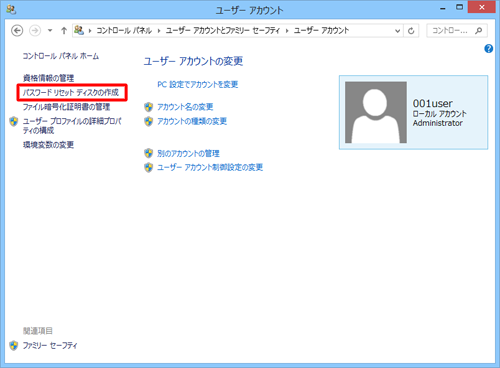Open the recent locations dropdown arrow

pos(50,31)
